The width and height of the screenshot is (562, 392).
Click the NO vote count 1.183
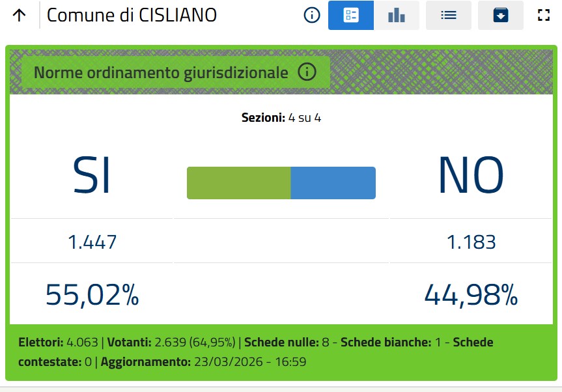(x=471, y=242)
